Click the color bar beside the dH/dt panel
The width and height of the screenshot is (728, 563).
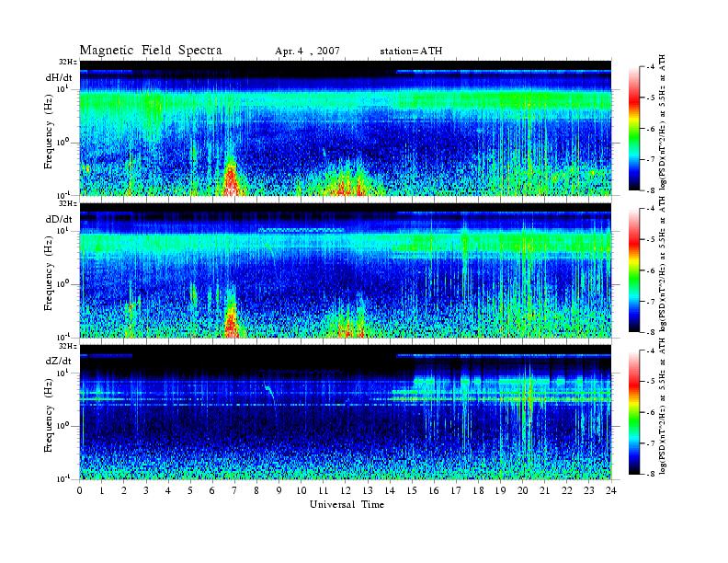(x=634, y=129)
